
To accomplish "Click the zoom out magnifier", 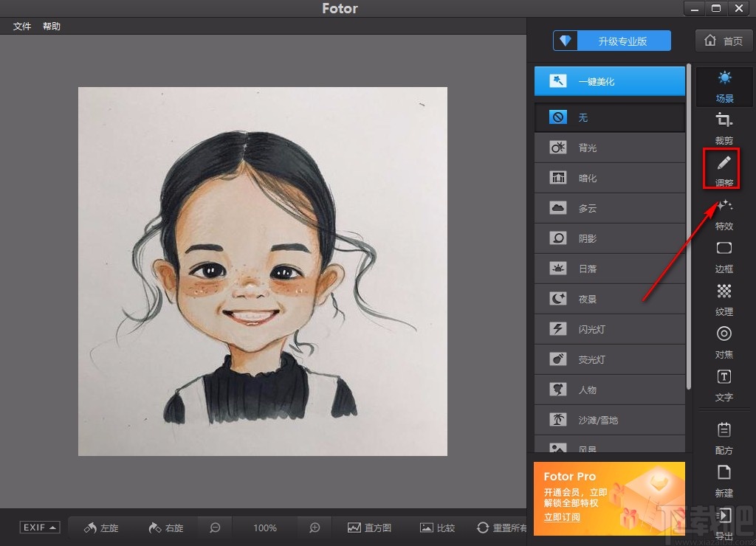I will tap(215, 528).
